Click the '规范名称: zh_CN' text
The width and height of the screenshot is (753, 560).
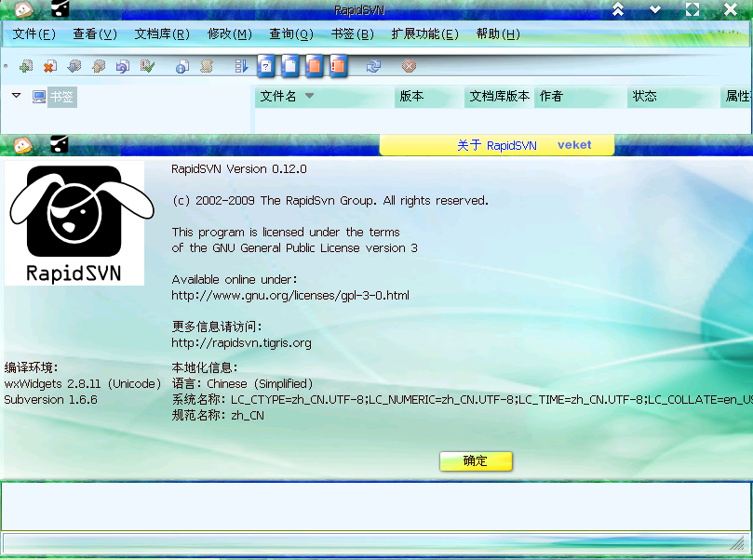218,416
